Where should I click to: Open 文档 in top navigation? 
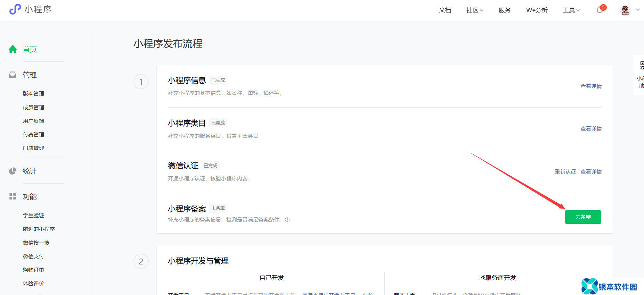coord(445,10)
